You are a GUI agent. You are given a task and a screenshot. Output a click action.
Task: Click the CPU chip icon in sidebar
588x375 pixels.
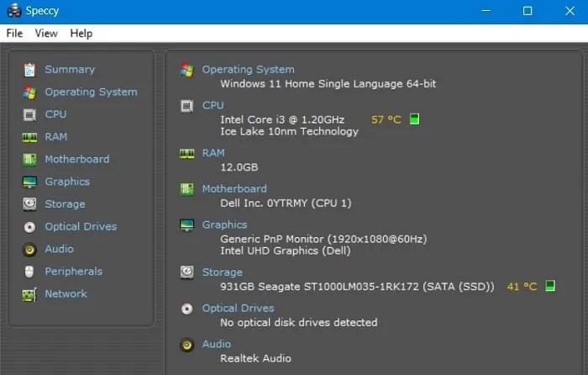29,114
